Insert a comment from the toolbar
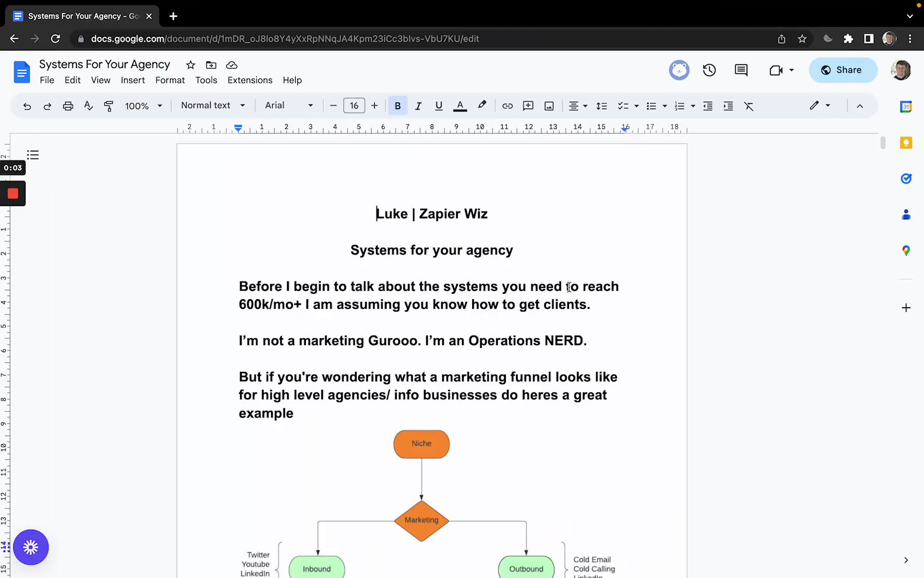Image resolution: width=924 pixels, height=578 pixels. [x=528, y=105]
